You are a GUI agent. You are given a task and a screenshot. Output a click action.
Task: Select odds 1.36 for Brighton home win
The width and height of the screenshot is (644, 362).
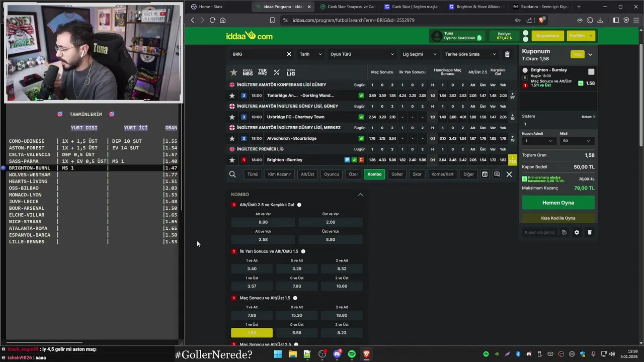pyautogui.click(x=372, y=160)
